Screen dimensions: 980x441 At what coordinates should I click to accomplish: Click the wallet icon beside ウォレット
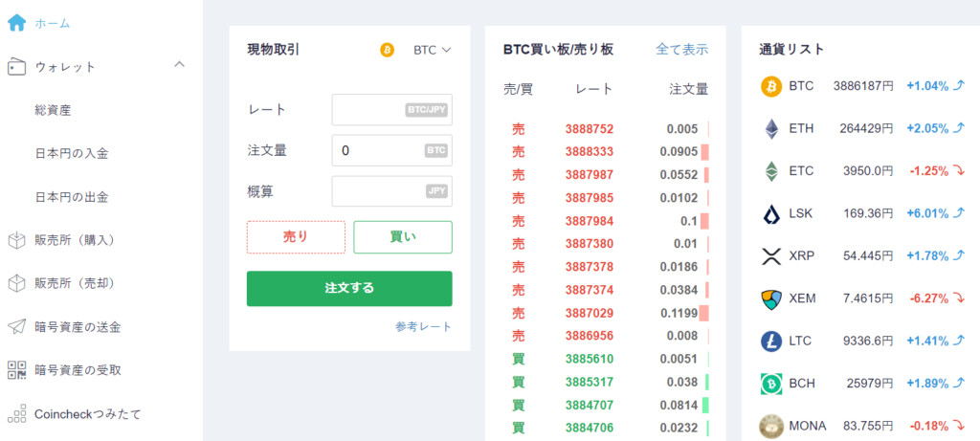coord(16,67)
